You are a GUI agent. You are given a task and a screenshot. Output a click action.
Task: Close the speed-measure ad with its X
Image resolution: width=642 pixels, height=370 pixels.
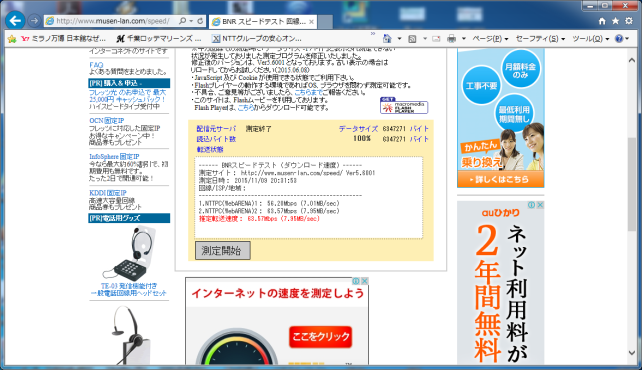[x=364, y=281]
